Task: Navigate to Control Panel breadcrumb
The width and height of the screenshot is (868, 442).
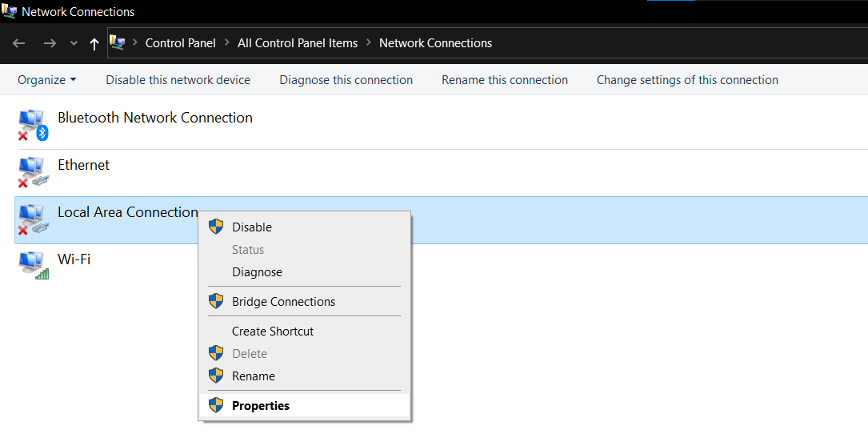Action: (181, 42)
